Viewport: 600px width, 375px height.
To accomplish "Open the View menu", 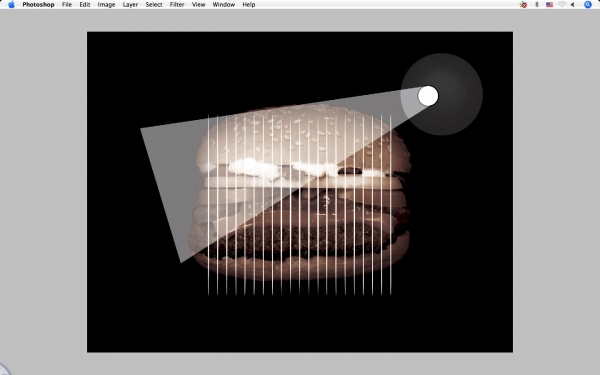I will 198,5.
